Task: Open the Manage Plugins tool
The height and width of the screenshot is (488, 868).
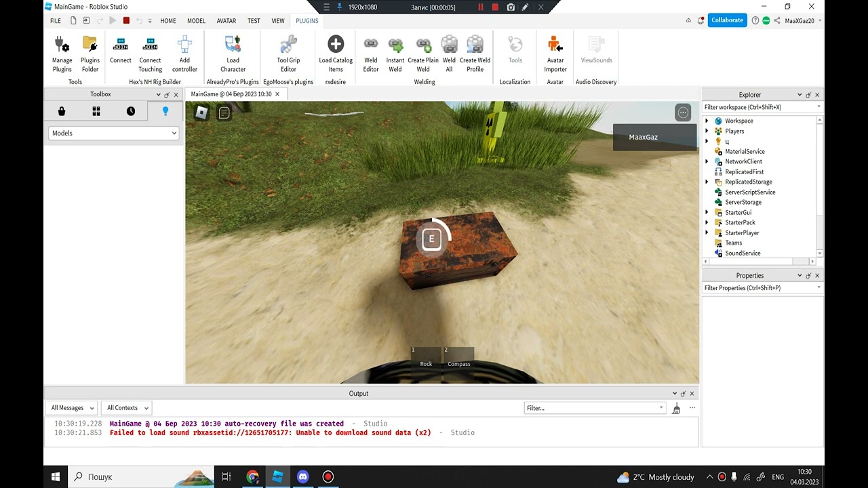Action: tap(62, 54)
